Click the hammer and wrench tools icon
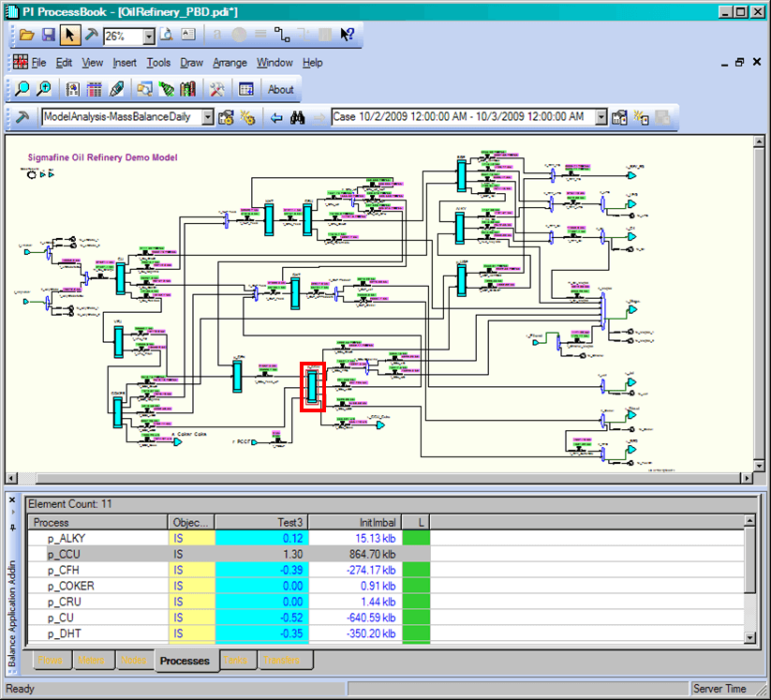771x700 pixels. tap(216, 90)
